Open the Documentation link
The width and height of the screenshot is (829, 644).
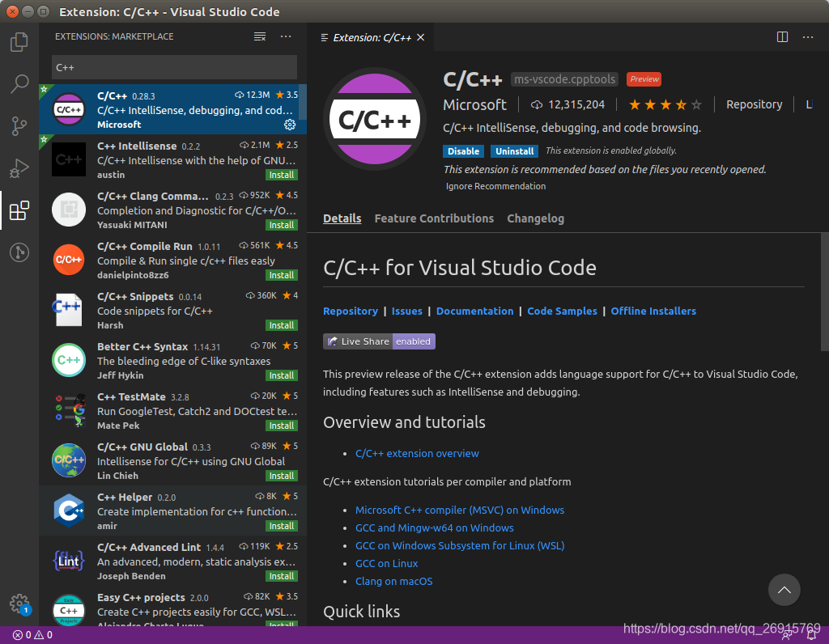pyautogui.click(x=474, y=311)
